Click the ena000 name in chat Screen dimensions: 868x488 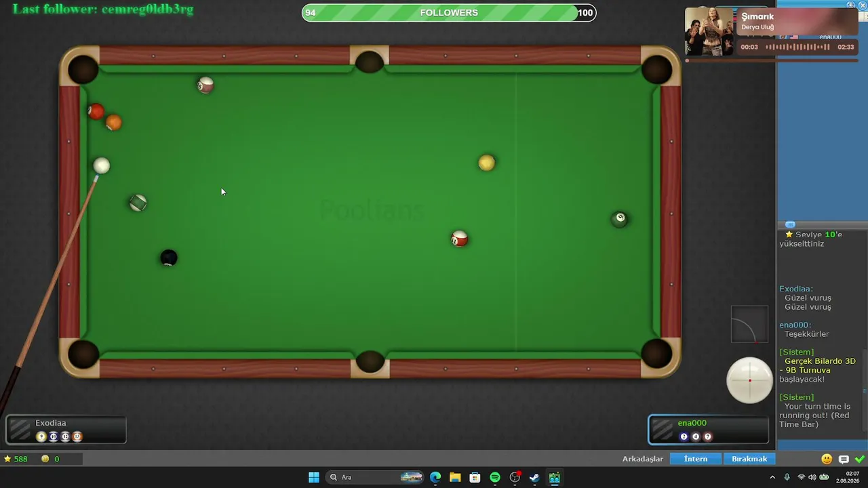click(x=795, y=325)
